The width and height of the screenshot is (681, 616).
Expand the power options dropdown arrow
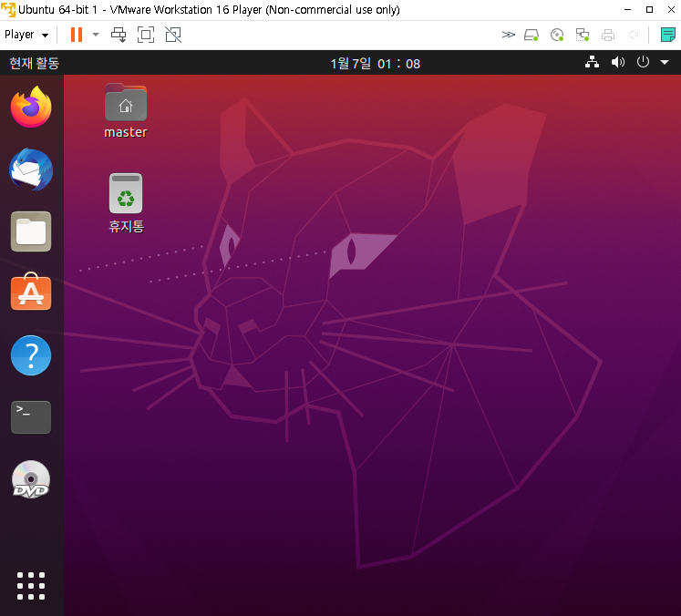click(x=96, y=35)
